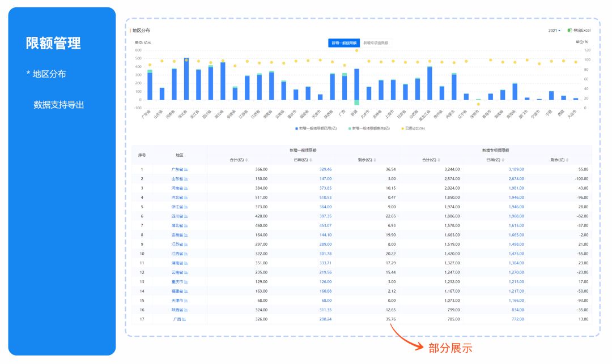
Task: Click the chart icon beside 广东省
Action: [x=186, y=169]
